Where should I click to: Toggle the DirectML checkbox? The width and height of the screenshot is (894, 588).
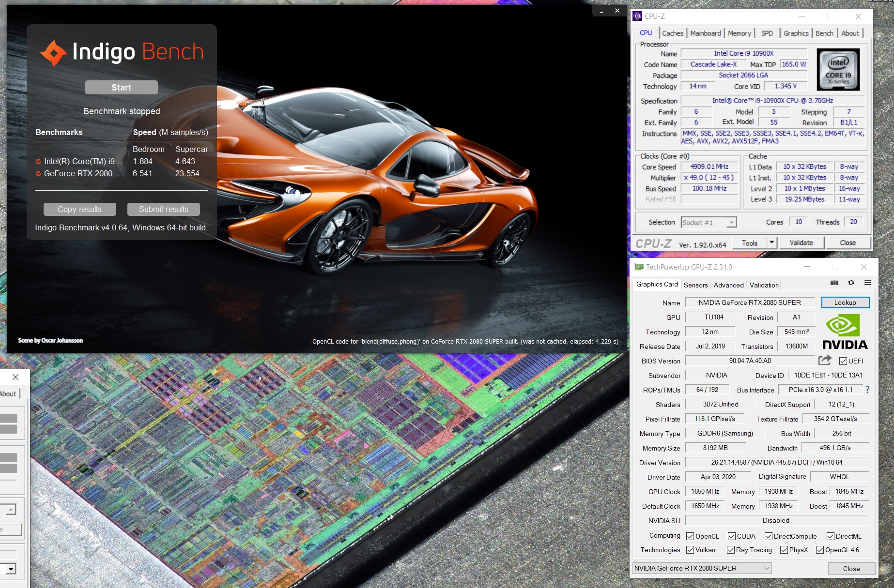pyautogui.click(x=831, y=536)
